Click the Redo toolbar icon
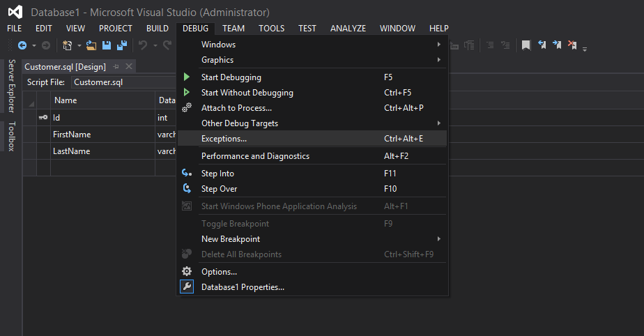644x336 pixels. click(167, 45)
